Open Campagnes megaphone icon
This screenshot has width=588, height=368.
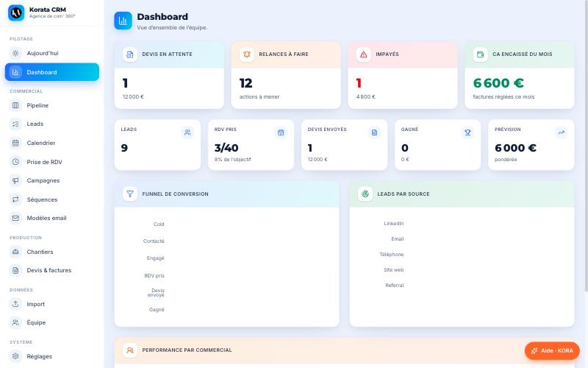(x=15, y=180)
